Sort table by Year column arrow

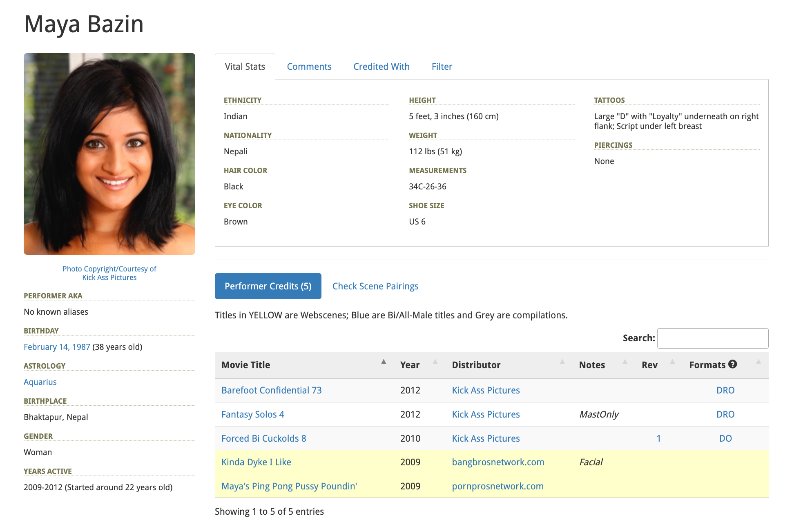click(435, 362)
